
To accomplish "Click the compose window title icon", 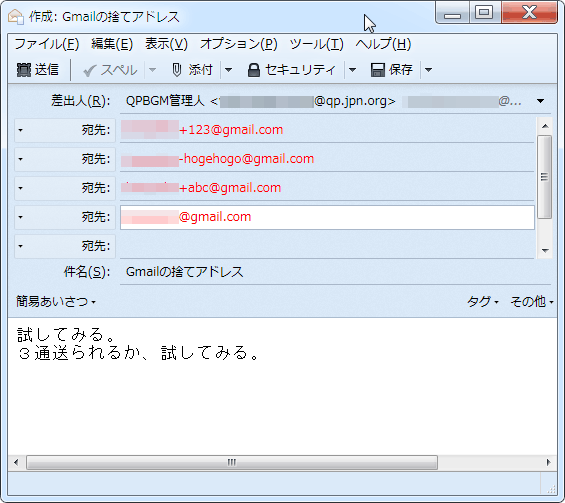I will tap(16, 17).
